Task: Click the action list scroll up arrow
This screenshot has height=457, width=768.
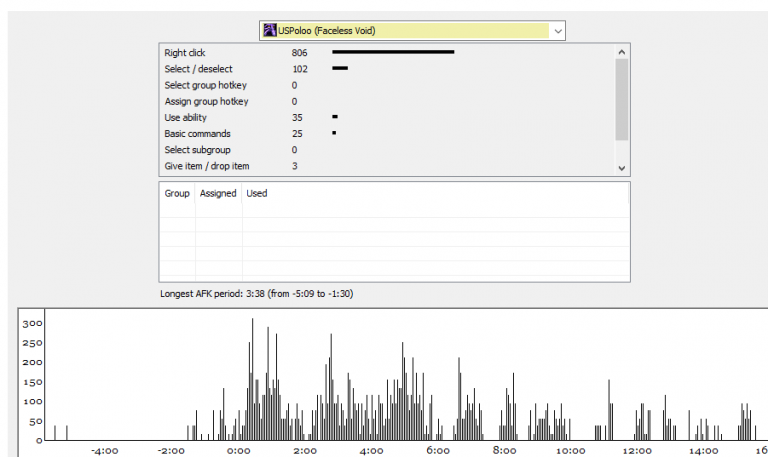Action: [x=622, y=52]
